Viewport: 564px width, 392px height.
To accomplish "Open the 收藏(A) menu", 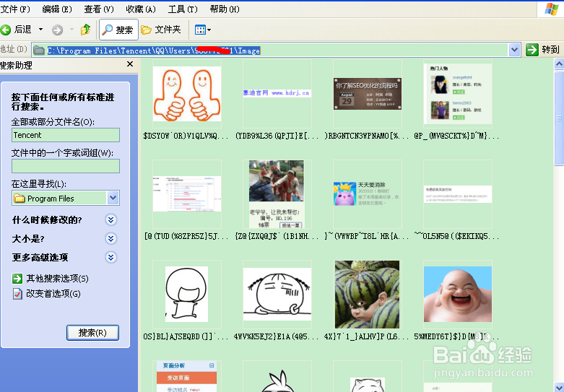I will (141, 9).
